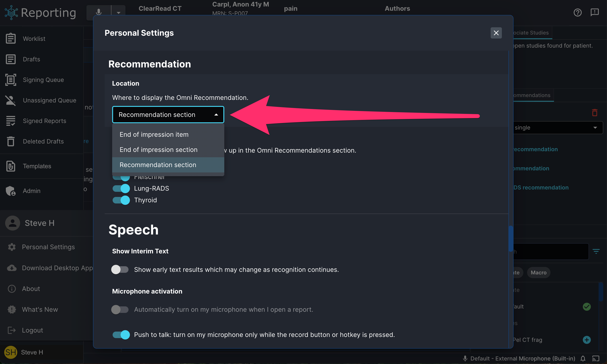Toggle Show Interim Text switch
Screen dimensions: 607x364
[120, 269]
